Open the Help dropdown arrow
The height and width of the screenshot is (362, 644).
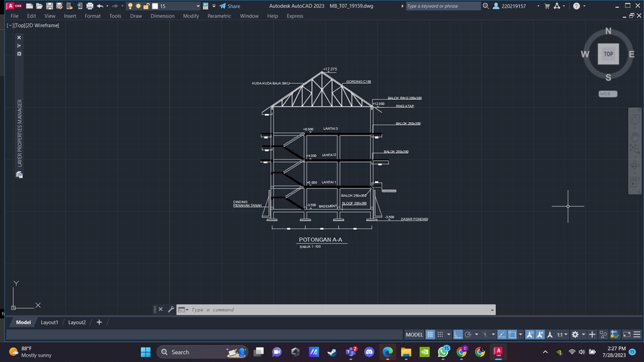584,6
